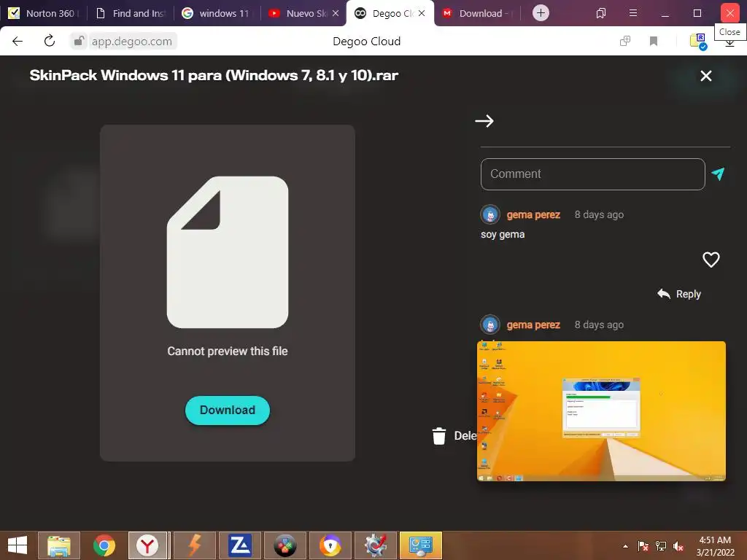Open the browser extension icon with checkmark
Viewport: 747px width, 560px height.
tap(698, 42)
